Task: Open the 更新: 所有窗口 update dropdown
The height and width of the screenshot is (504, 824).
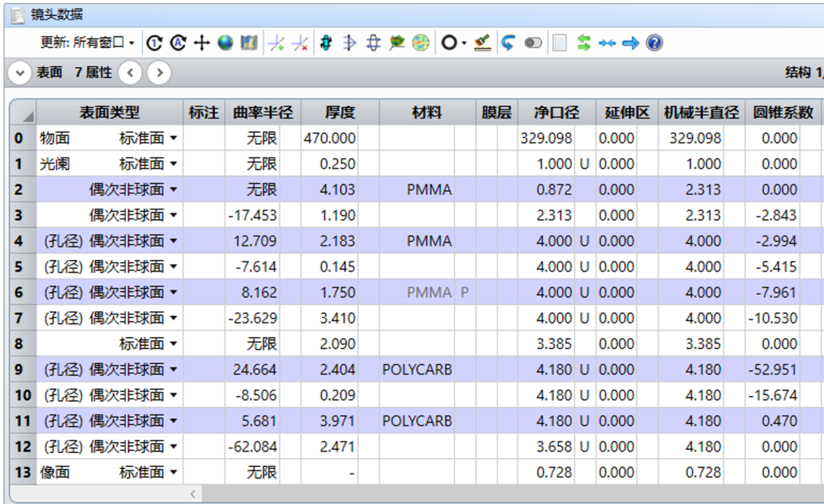Action: tap(87, 43)
